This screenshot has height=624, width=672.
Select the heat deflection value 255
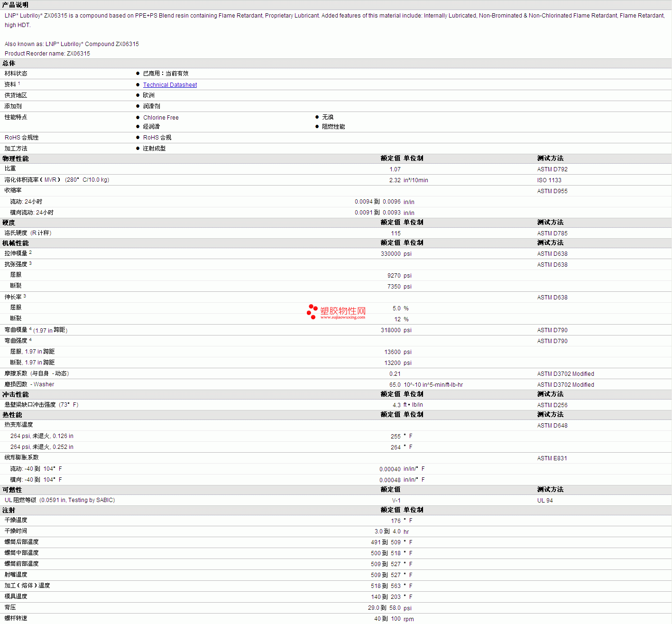click(396, 437)
